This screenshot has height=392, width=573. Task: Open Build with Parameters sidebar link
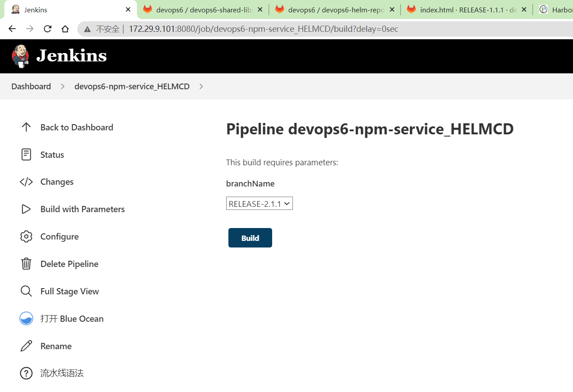pos(83,209)
